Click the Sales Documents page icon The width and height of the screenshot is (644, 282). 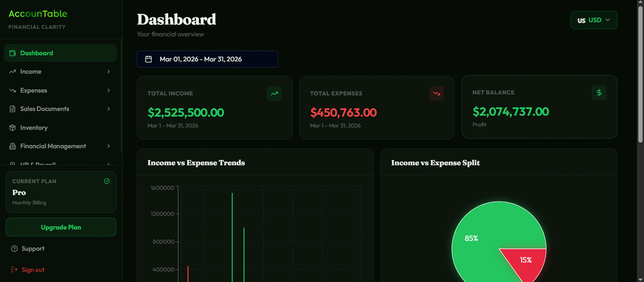13,109
